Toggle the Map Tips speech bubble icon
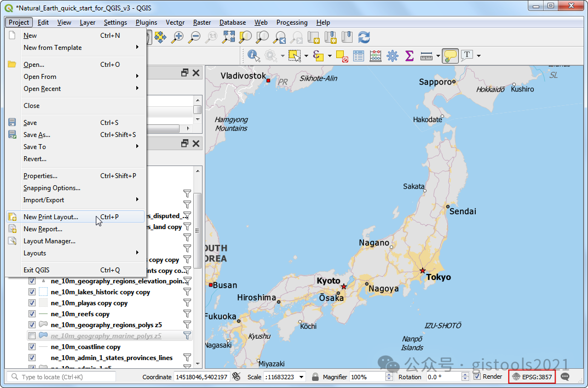This screenshot has height=388, width=588. pyautogui.click(x=450, y=56)
